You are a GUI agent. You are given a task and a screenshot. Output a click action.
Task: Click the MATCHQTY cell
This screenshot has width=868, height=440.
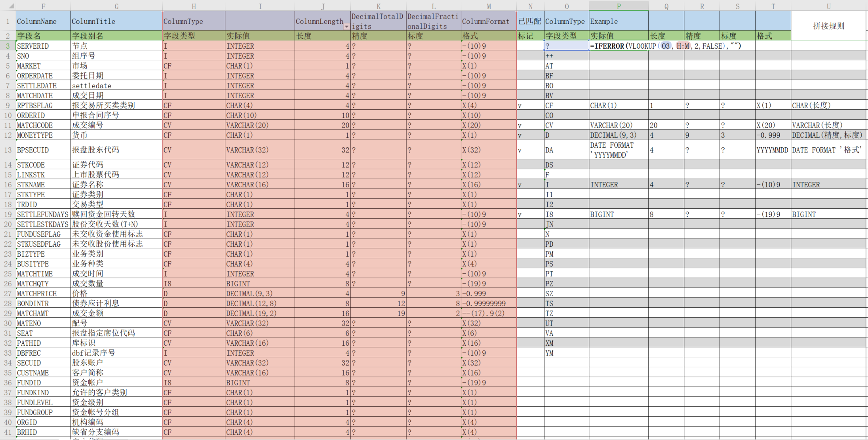pyautogui.click(x=43, y=284)
